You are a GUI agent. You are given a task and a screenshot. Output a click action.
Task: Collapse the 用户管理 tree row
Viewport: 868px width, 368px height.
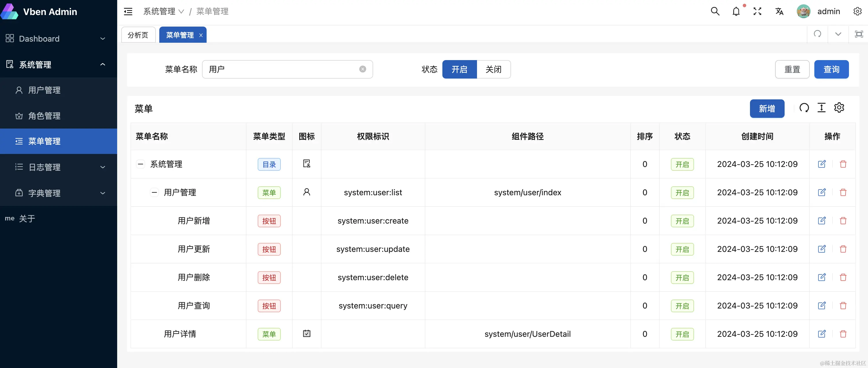point(154,193)
